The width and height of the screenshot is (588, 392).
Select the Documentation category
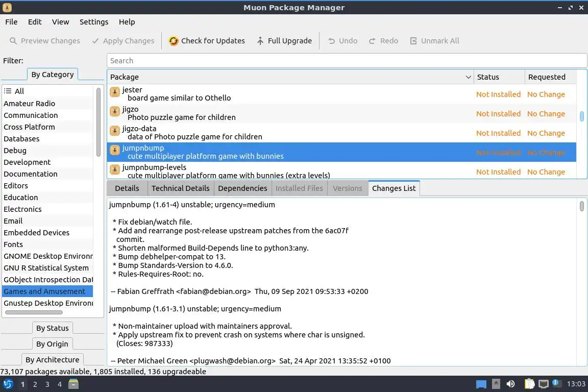pos(47,174)
